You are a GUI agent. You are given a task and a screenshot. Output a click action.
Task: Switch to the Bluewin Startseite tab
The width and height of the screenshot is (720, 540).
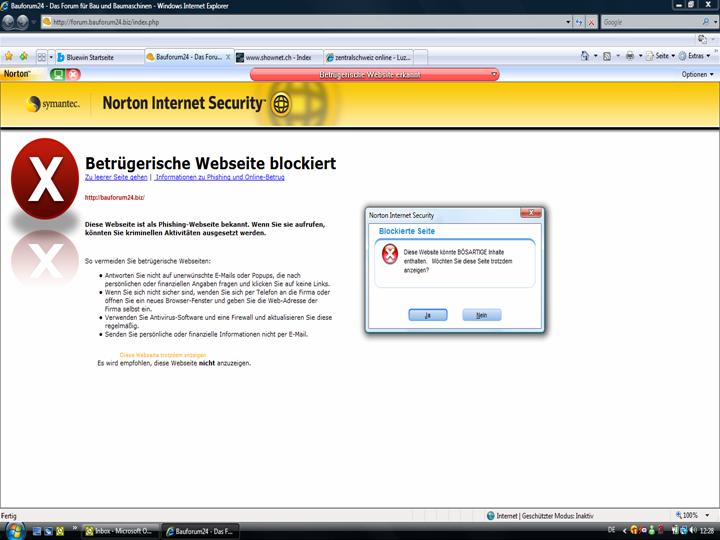pos(100,57)
